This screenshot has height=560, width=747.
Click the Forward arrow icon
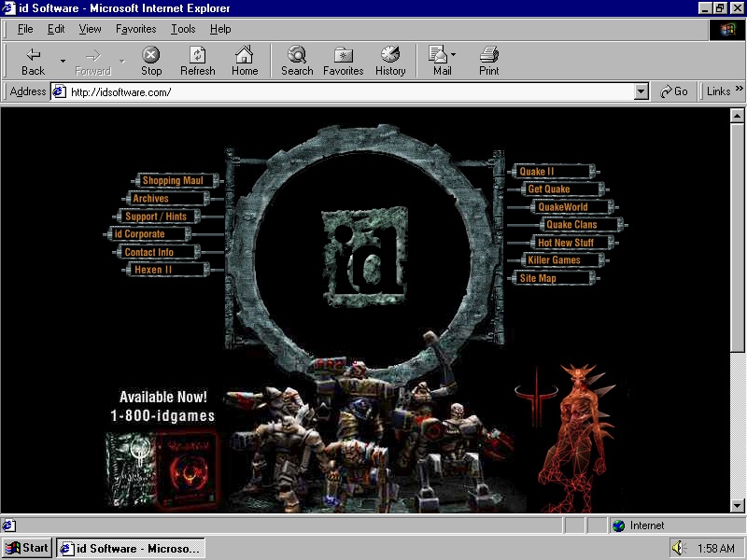[92, 55]
